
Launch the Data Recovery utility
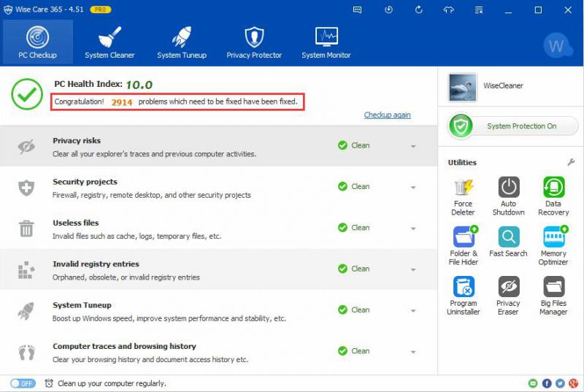(553, 196)
